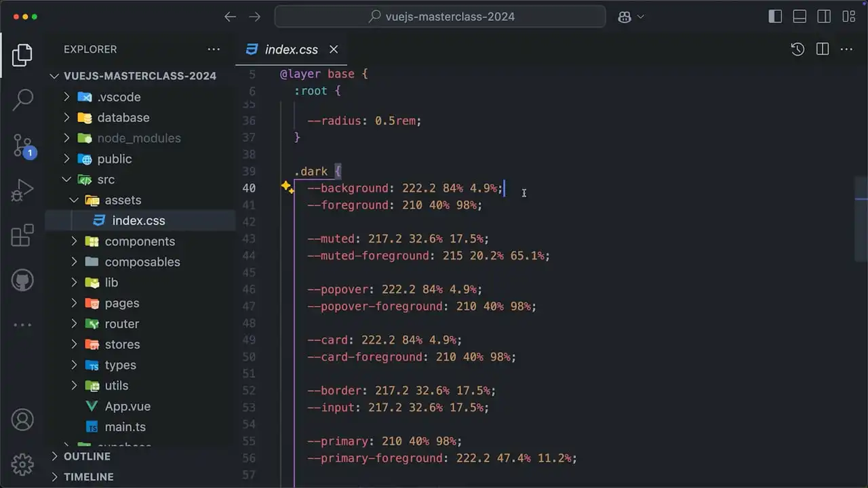The width and height of the screenshot is (868, 488).
Task: Go forward with the right arrow
Action: click(254, 16)
